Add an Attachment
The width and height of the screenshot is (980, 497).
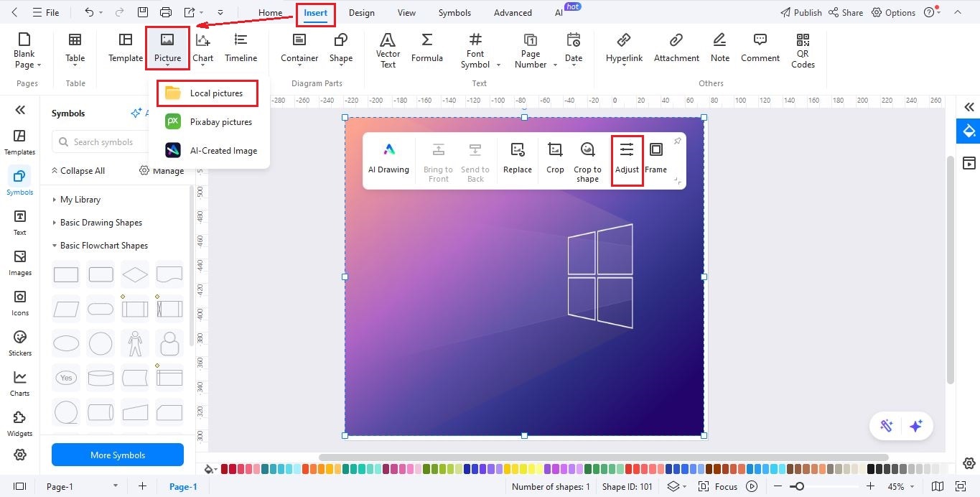(x=676, y=47)
